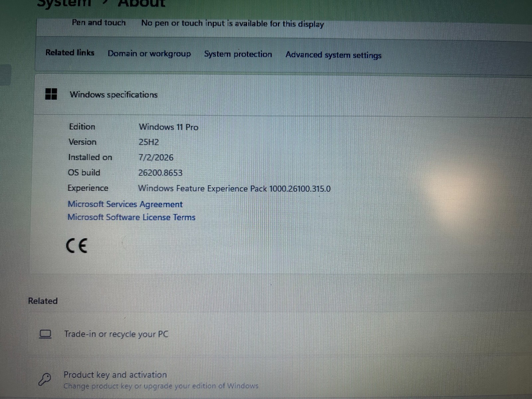Image resolution: width=532 pixels, height=399 pixels.
Task: Collapse the Windows specifications section header
Action: [283, 95]
